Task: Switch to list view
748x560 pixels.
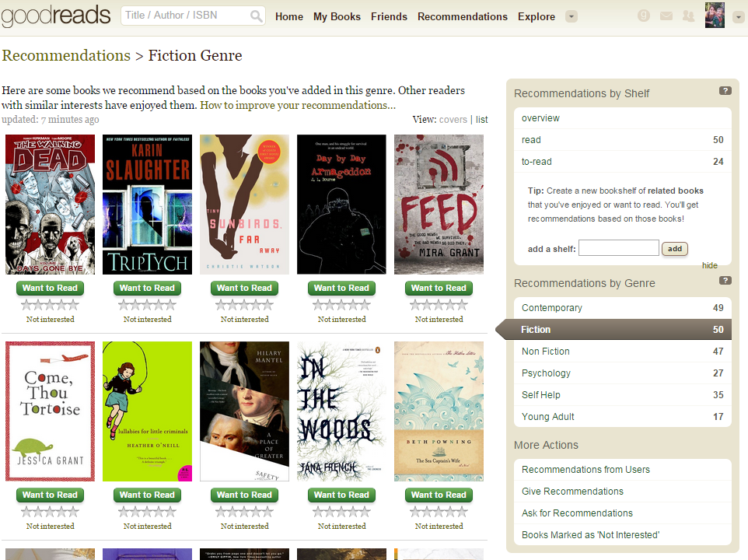Action: pos(482,120)
